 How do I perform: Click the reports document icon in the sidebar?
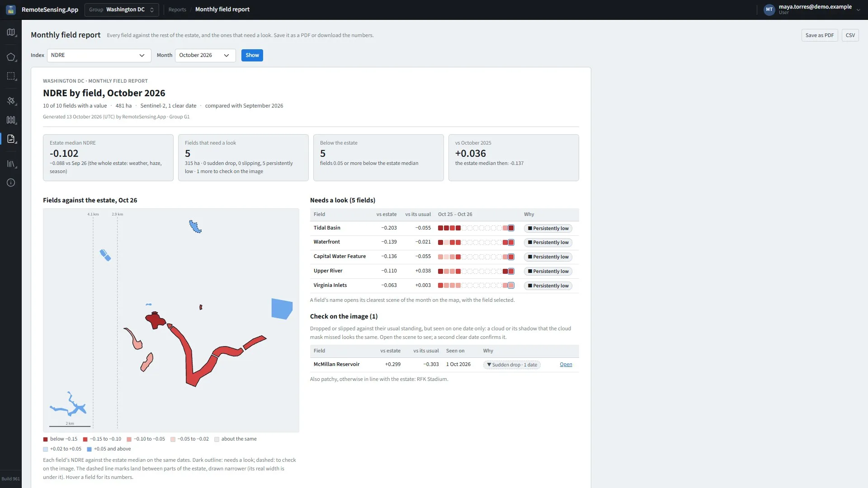click(x=11, y=139)
